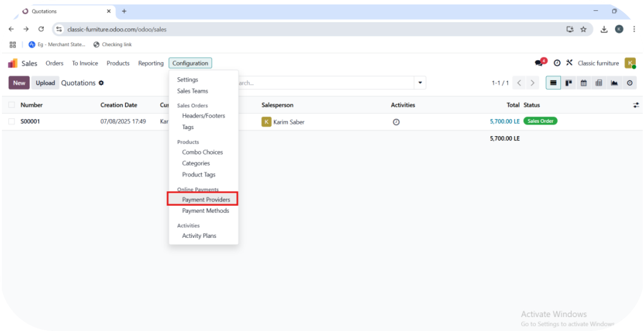This screenshot has width=644, height=331.
Task: Switch to Activity view
Action: (629, 83)
